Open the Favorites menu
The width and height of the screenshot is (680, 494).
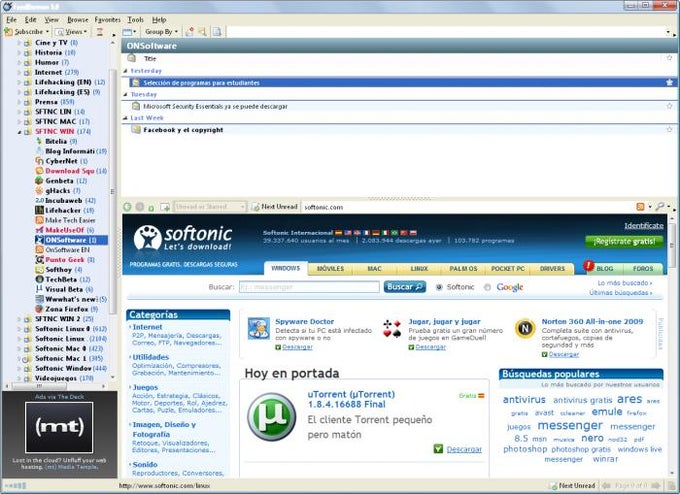click(x=107, y=20)
